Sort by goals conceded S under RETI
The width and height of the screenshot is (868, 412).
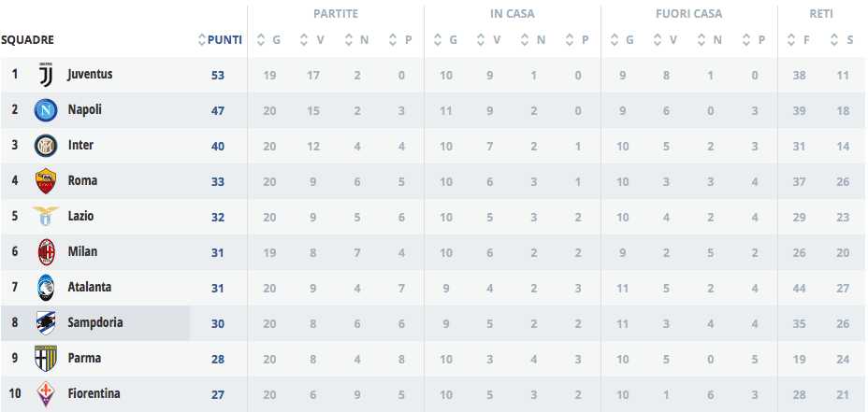coord(844,40)
